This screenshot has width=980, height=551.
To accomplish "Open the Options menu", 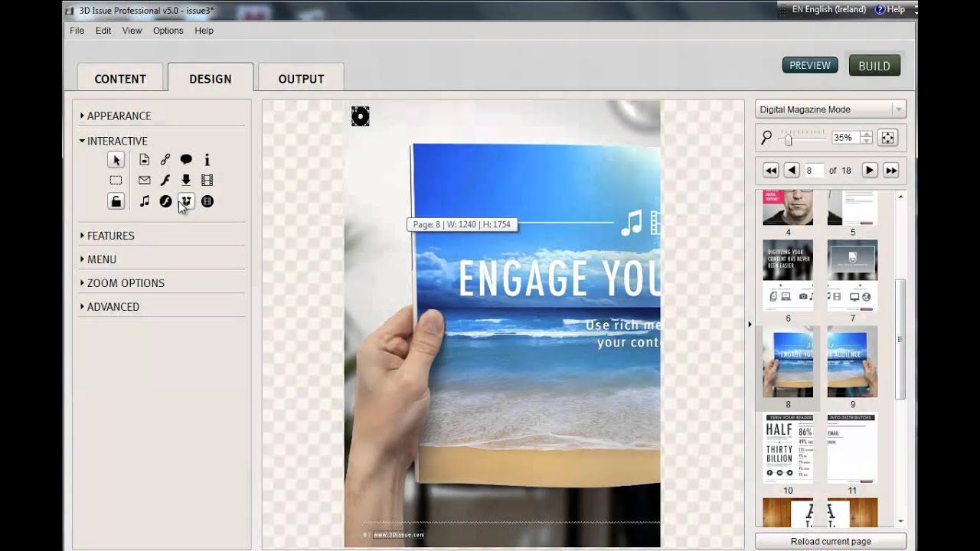I will [x=168, y=31].
